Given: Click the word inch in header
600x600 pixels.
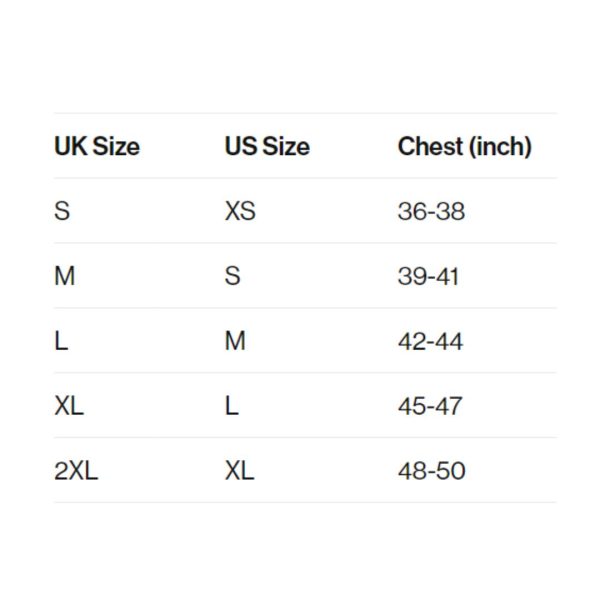Looking at the screenshot, I should pyautogui.click(x=500, y=147).
